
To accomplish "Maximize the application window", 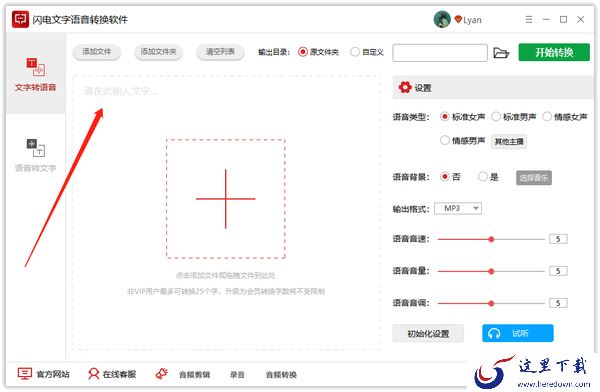I will coord(563,19).
